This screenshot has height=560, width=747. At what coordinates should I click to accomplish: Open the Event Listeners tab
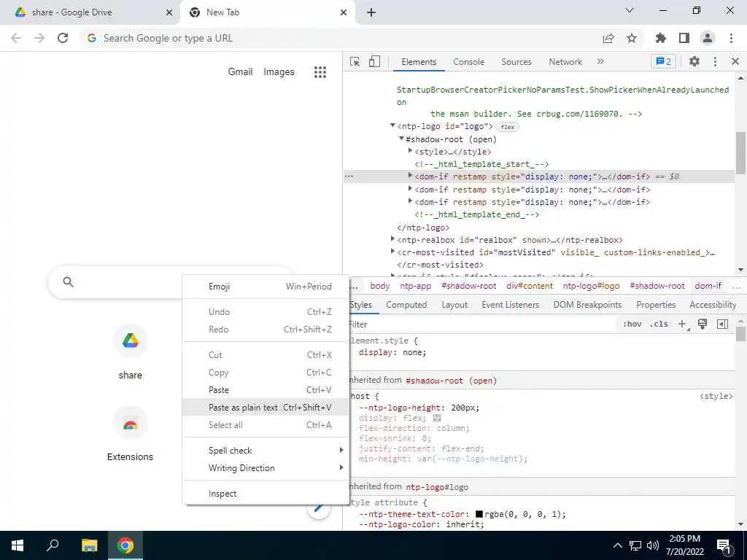[510, 305]
